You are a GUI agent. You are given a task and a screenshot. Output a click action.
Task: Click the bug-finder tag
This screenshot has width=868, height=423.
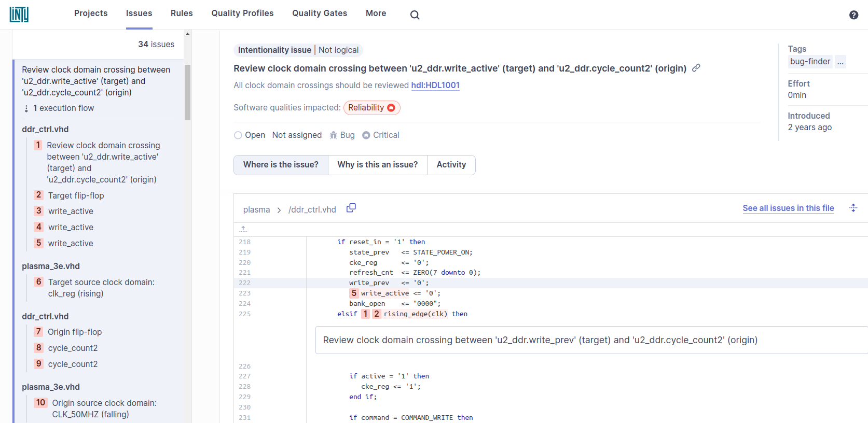pyautogui.click(x=810, y=62)
